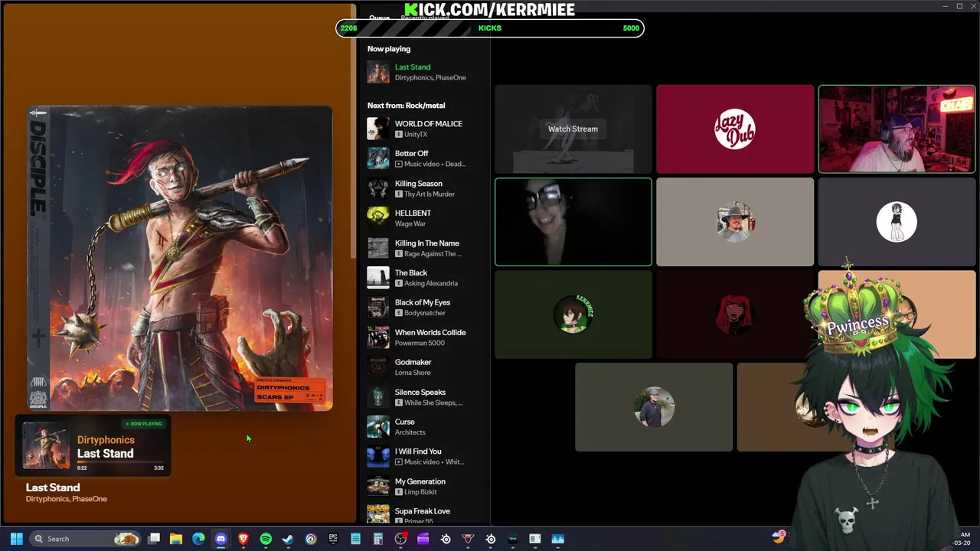Open Thy Art Is Murder artist link
Image resolution: width=980 pixels, height=551 pixels.
point(430,194)
